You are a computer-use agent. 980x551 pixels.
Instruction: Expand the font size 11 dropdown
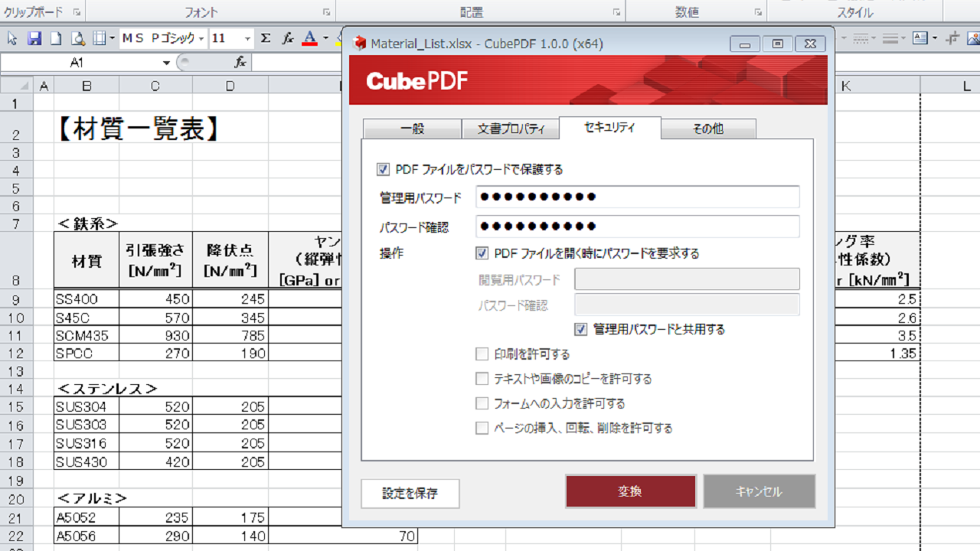pyautogui.click(x=248, y=38)
